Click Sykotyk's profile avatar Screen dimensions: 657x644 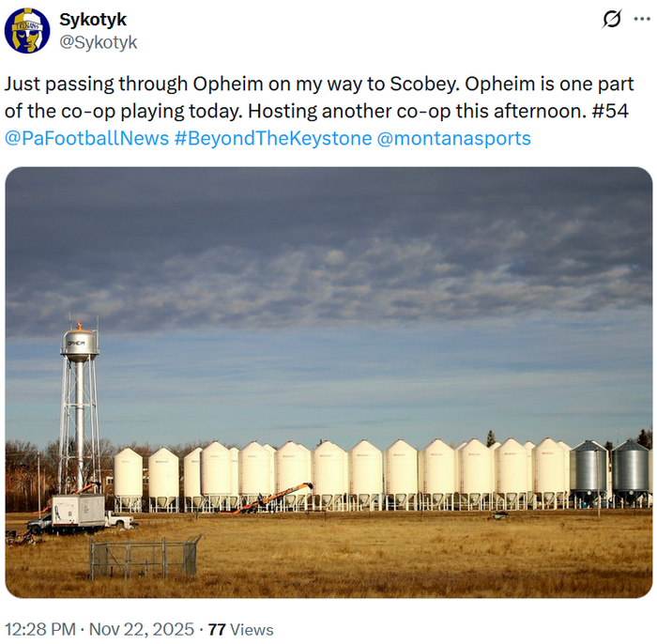click(x=26, y=30)
